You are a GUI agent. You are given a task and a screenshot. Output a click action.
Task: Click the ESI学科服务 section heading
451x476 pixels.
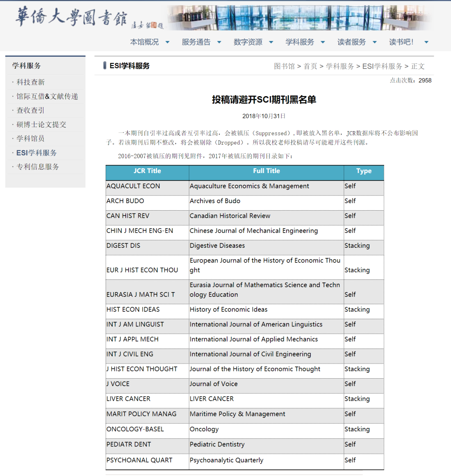tap(129, 66)
